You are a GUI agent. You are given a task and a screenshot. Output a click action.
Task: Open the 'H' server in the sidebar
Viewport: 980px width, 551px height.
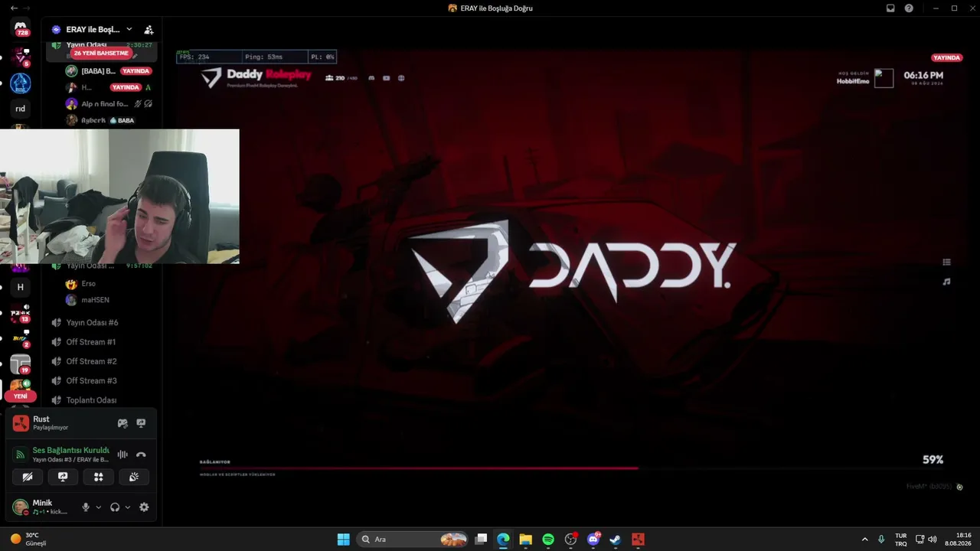point(21,287)
